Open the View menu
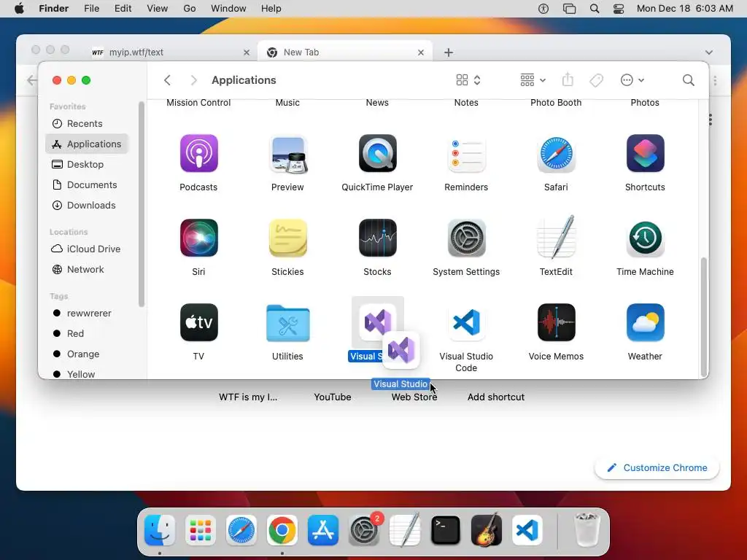The width and height of the screenshot is (747, 560). pyautogui.click(x=158, y=9)
